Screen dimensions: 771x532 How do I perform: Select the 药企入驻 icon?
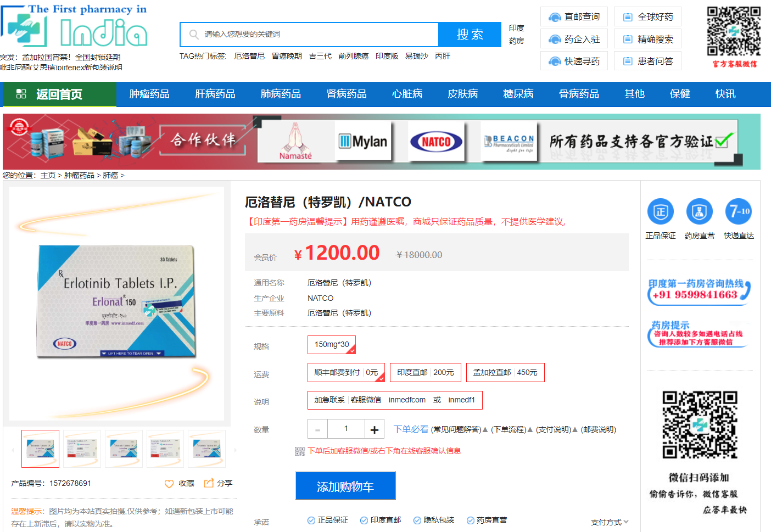573,38
